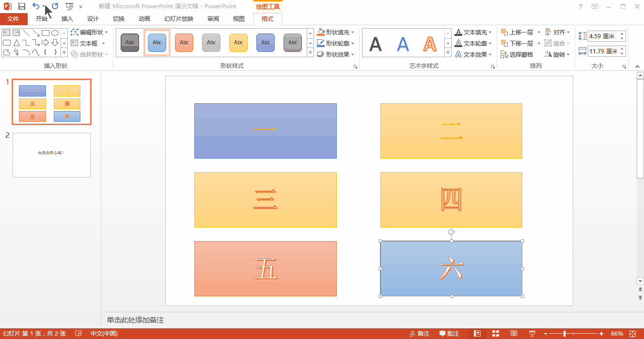Open the 插入 ribbon tab
644x339 pixels.
[x=67, y=19]
